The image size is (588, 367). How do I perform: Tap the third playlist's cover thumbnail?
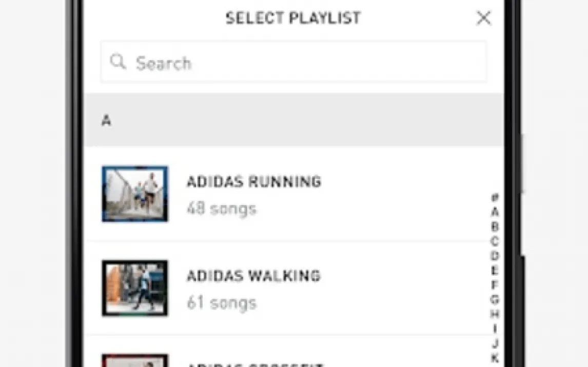135,360
